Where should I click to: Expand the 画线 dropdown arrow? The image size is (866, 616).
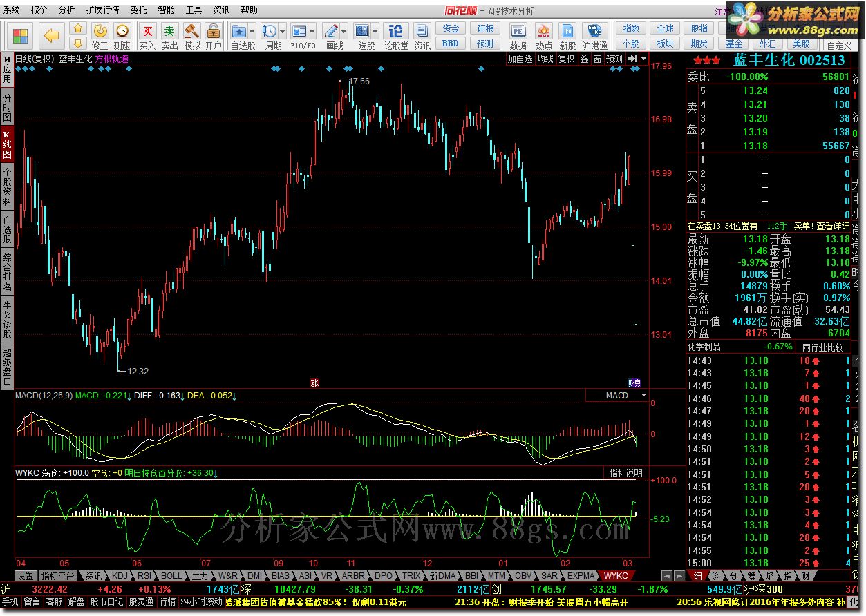tap(343, 32)
